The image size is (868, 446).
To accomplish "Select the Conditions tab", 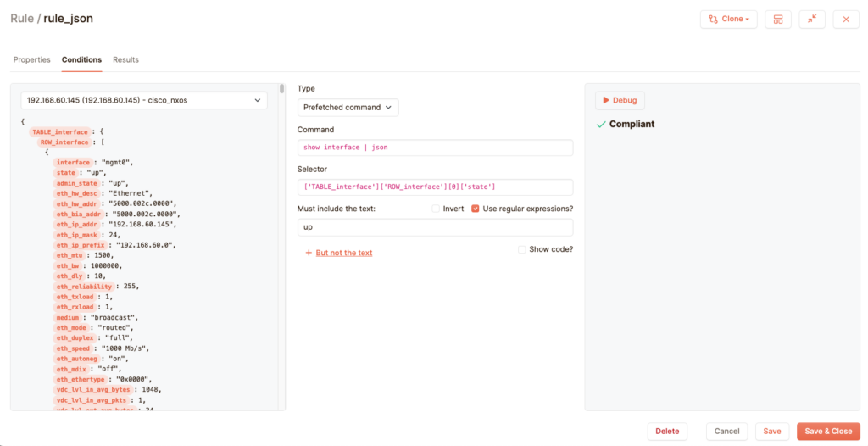I will point(81,60).
